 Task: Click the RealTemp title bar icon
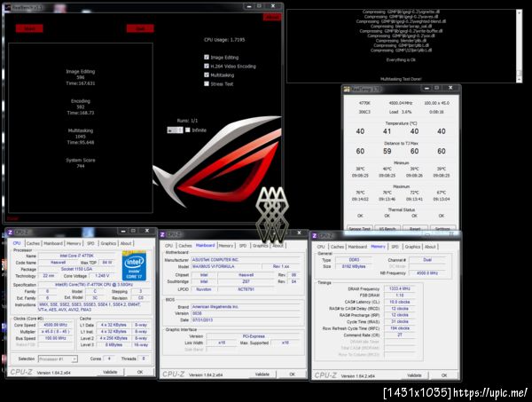tap(347, 90)
